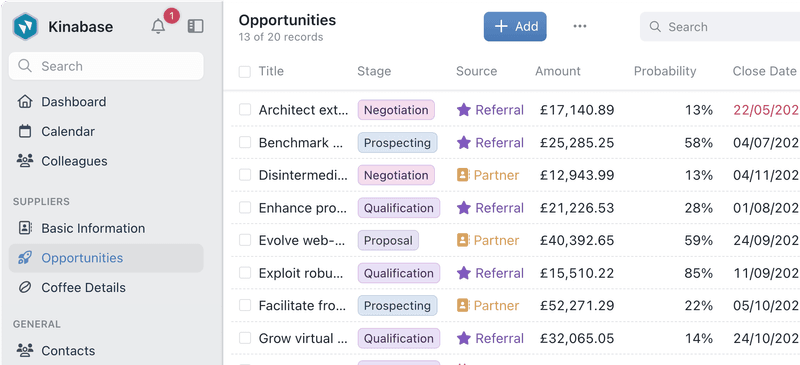Open the notifications bell icon
The width and height of the screenshot is (800, 365).
coord(158,27)
